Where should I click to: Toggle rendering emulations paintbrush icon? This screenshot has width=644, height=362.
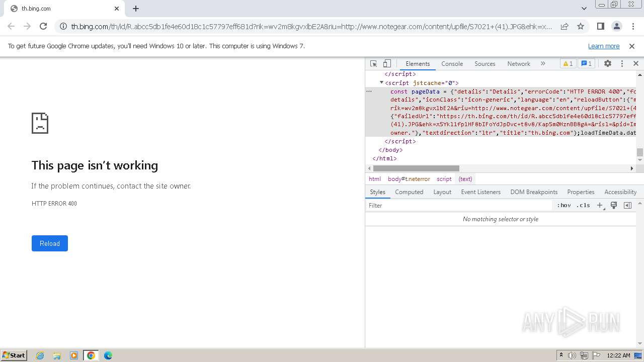(614, 205)
